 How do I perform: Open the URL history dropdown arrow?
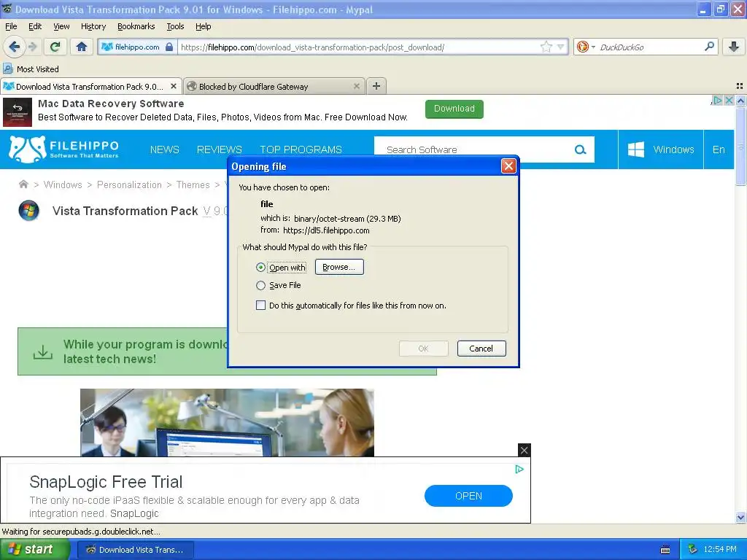tap(561, 47)
